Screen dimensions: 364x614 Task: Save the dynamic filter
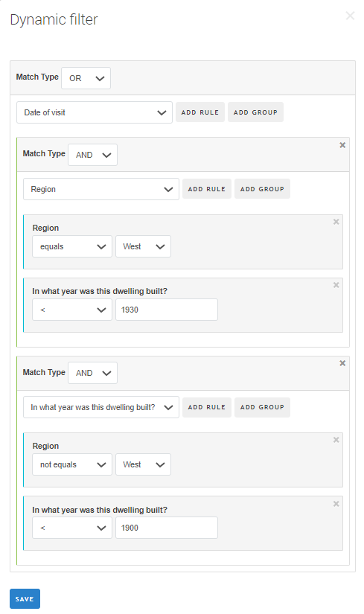25,599
